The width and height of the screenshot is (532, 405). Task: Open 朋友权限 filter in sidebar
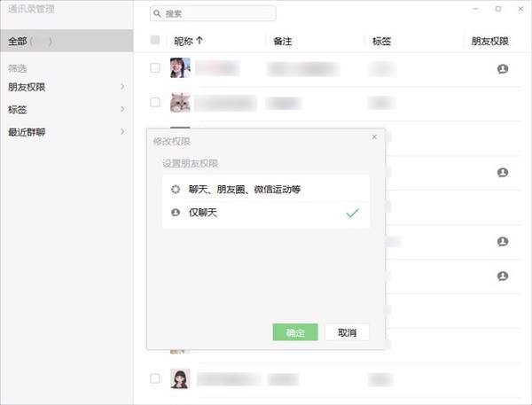coord(66,87)
